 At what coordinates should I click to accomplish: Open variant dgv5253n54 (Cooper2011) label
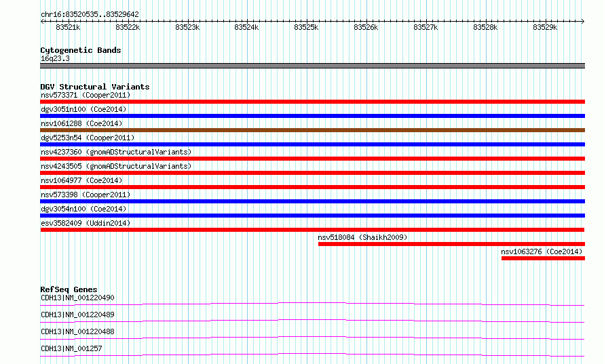click(88, 138)
